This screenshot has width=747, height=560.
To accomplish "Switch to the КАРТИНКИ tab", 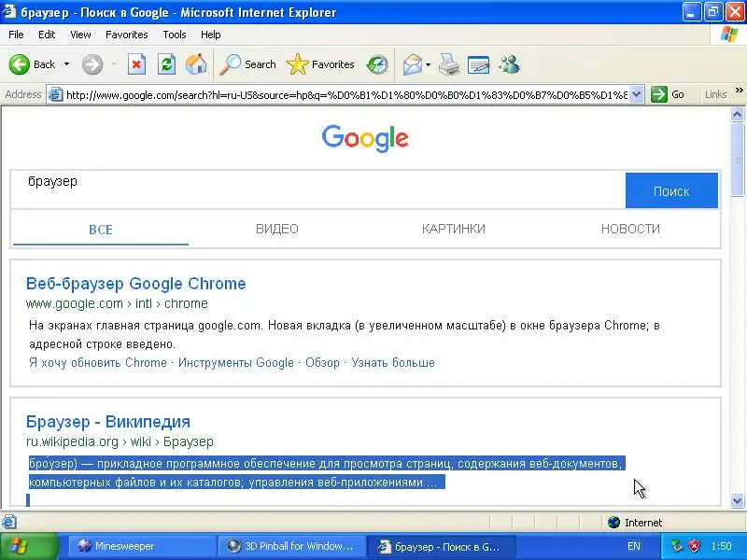I will pos(454,229).
